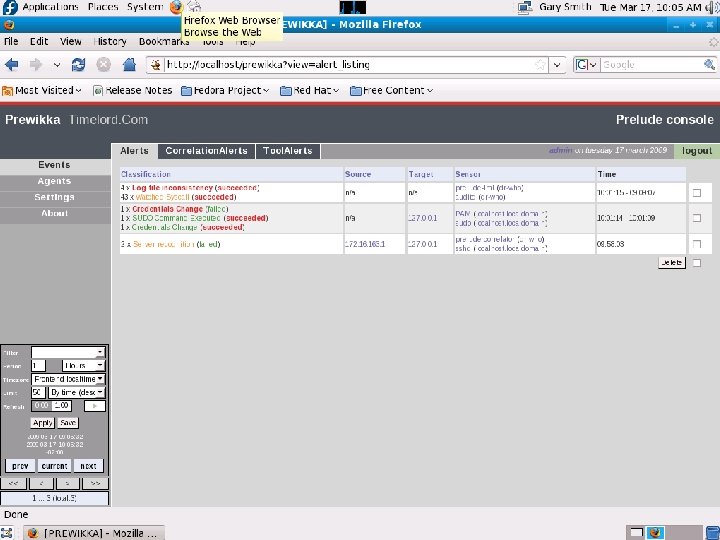Viewport: 720px width, 540px height.
Task: Open the View menu
Action: click(x=71, y=41)
